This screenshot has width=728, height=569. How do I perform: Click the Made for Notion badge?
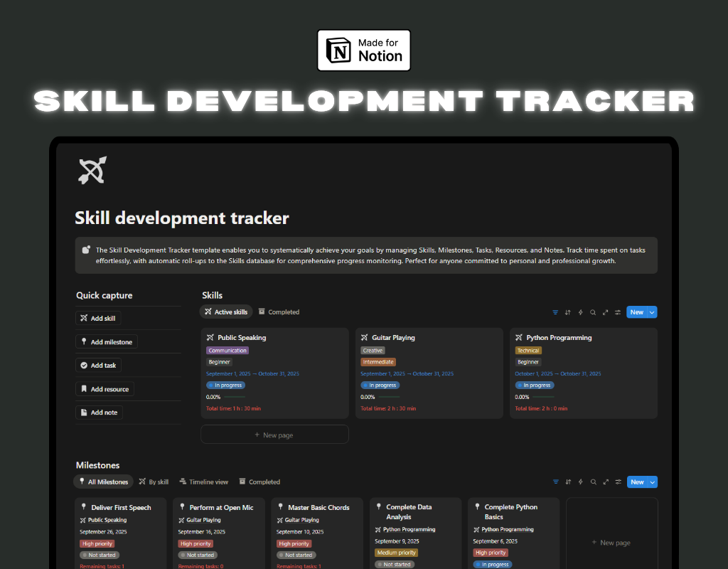pos(363,50)
